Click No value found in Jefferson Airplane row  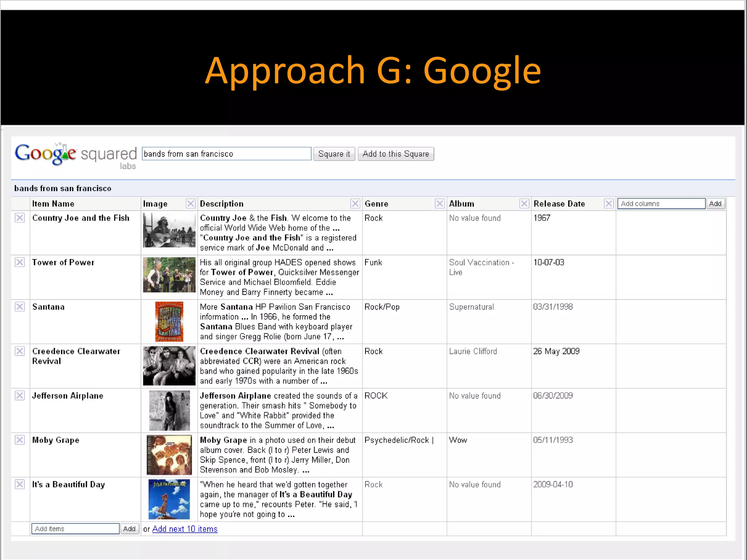475,396
